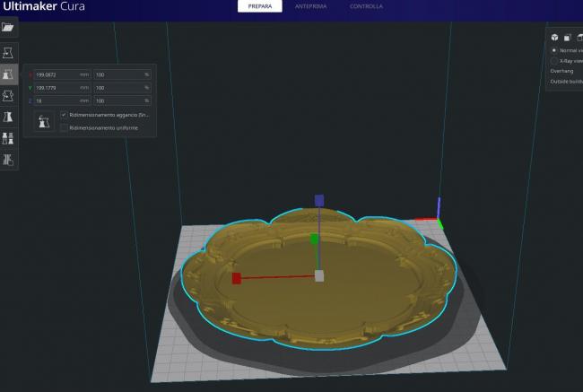Enable the Ridimensionamento uniforme checkbox
The width and height of the screenshot is (583, 392).
[x=63, y=127]
